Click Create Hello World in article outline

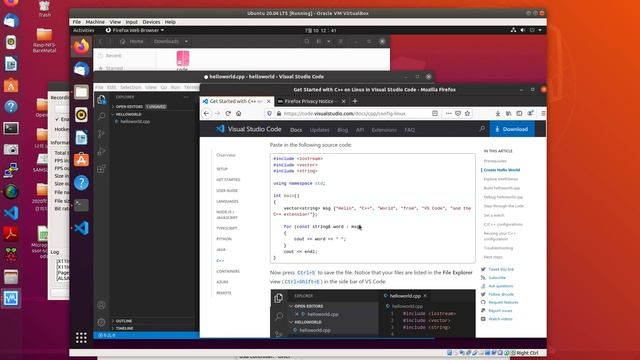pyautogui.click(x=502, y=170)
